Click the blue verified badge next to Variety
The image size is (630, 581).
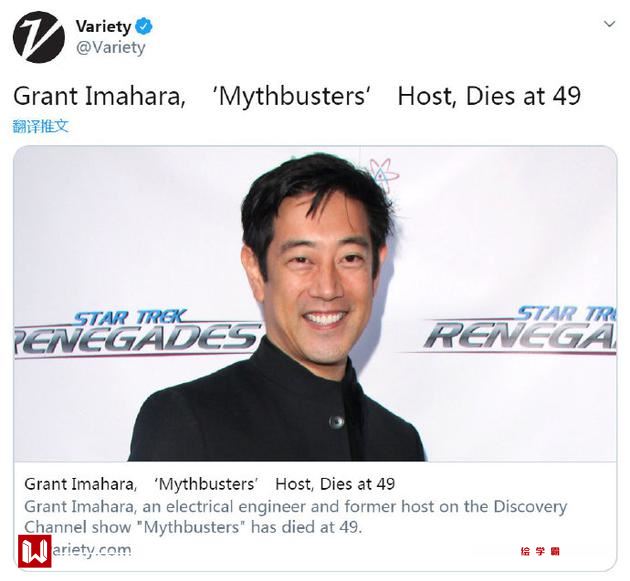coord(144,27)
